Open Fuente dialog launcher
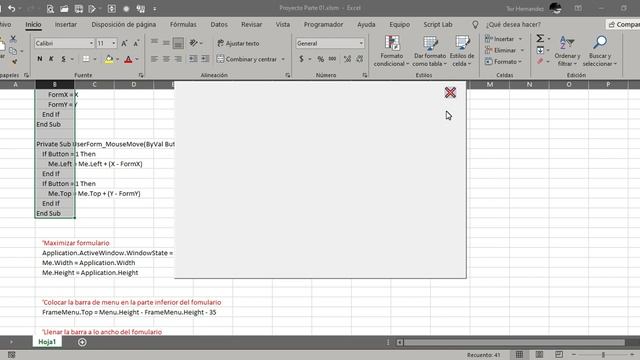640x360 pixels. point(141,75)
